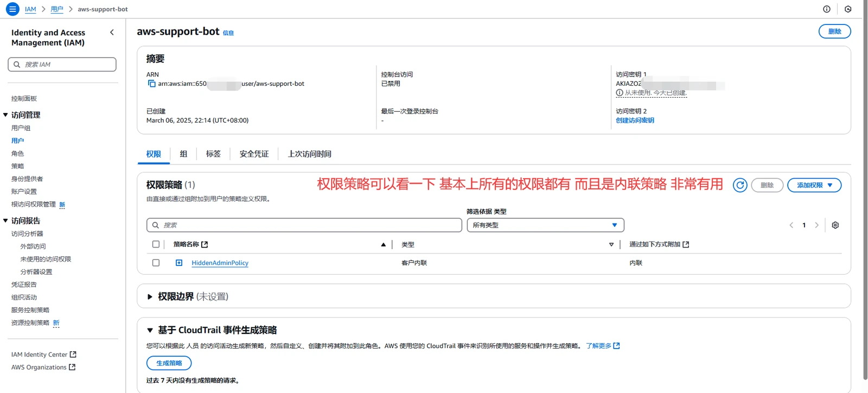Select all policies with header checkbox
Viewport: 868px width, 393px height.
coord(156,245)
